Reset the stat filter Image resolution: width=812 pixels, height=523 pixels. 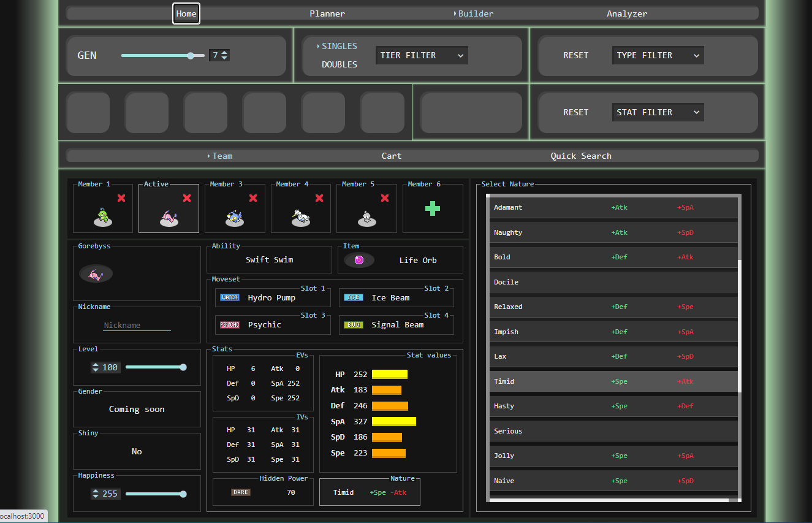pyautogui.click(x=575, y=112)
